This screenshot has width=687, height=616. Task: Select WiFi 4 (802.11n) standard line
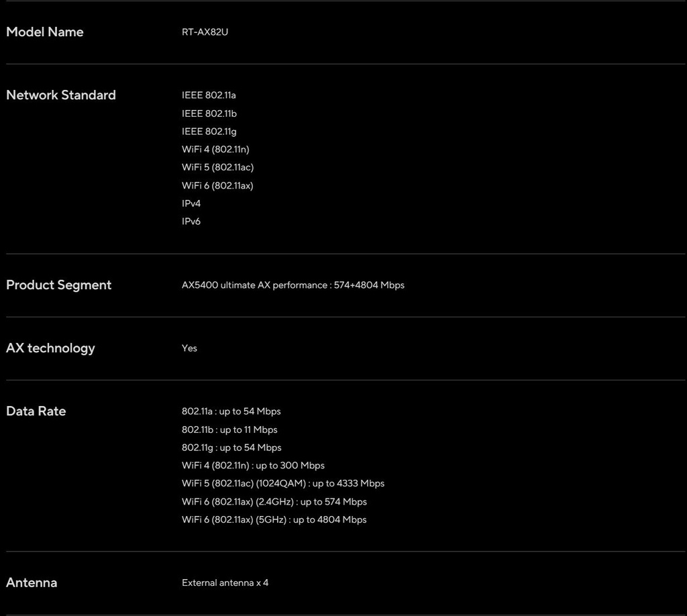215,150
